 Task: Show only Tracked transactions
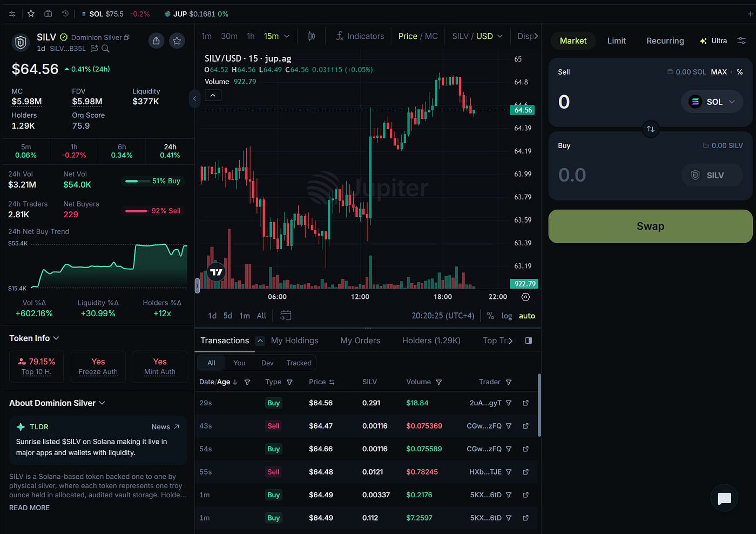pyautogui.click(x=299, y=363)
